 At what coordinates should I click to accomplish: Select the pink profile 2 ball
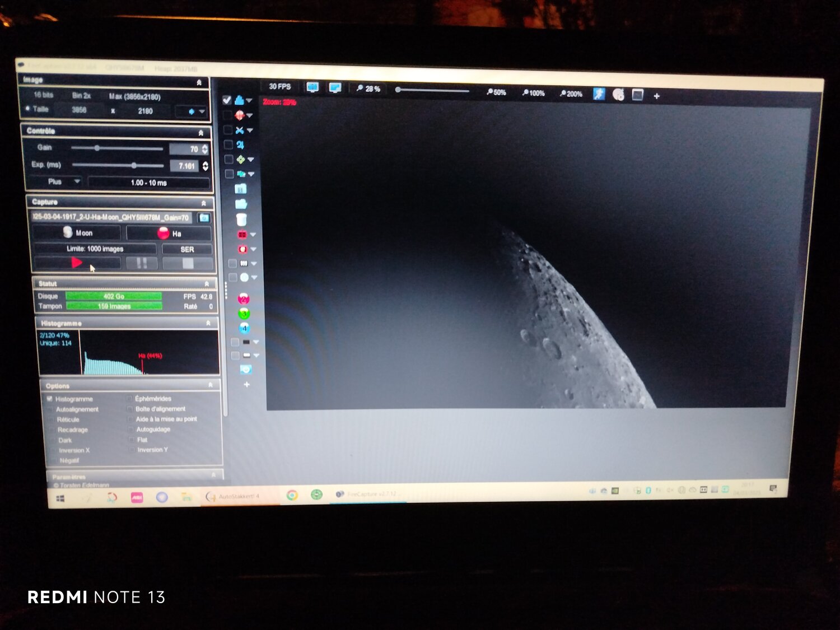[x=244, y=298]
